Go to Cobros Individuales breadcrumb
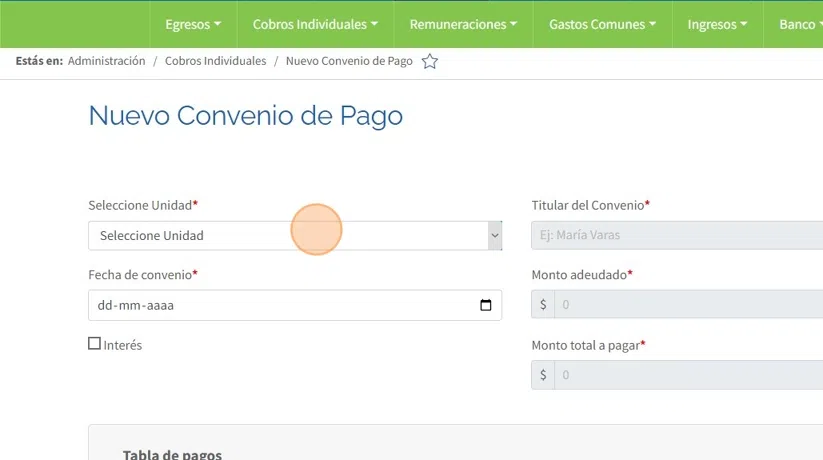Image resolution: width=823 pixels, height=460 pixels. (215, 61)
